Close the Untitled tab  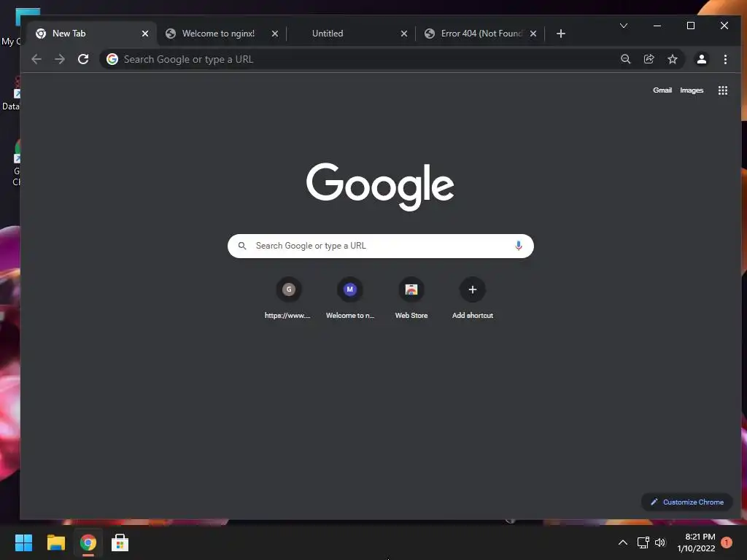(x=404, y=34)
